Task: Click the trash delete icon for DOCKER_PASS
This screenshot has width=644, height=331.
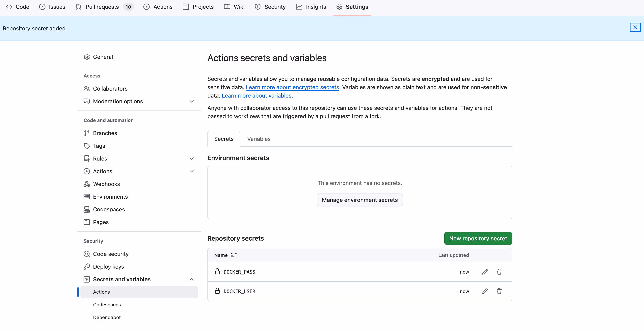Action: (x=499, y=272)
